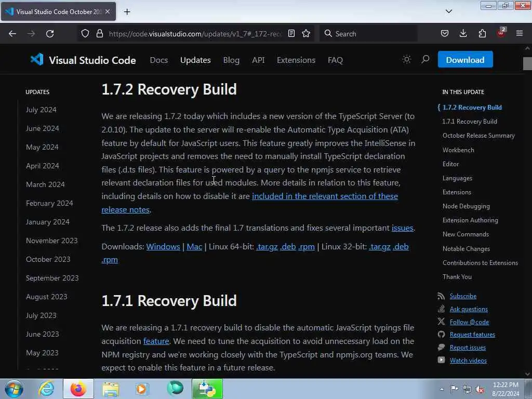This screenshot has width=532, height=399.
Task: Click the issues link in 1.7.2 notes
Action: coord(403,228)
